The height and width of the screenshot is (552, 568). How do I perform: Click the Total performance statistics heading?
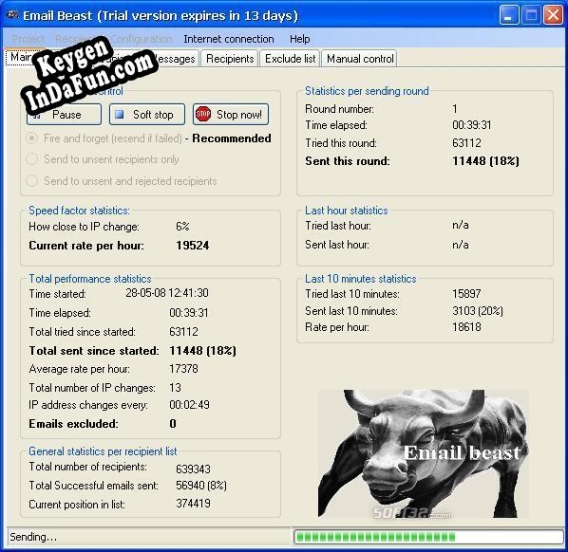(x=90, y=279)
